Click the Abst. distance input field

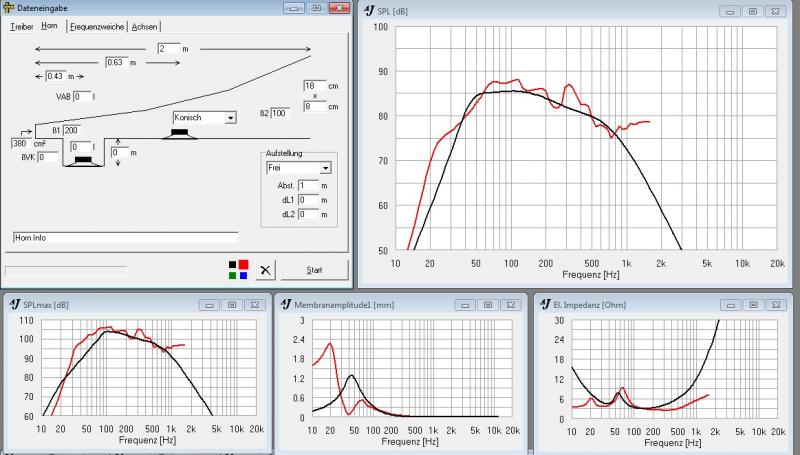309,185
